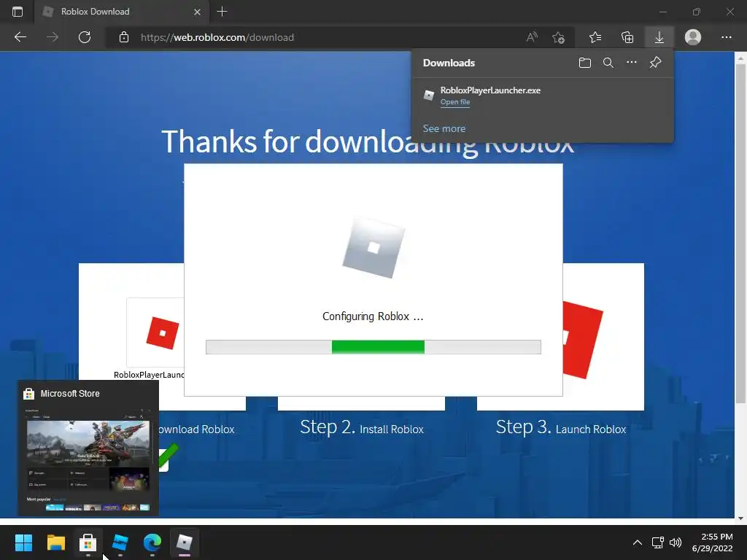Open the downloads folder
The width and height of the screenshot is (747, 560).
pyautogui.click(x=585, y=63)
